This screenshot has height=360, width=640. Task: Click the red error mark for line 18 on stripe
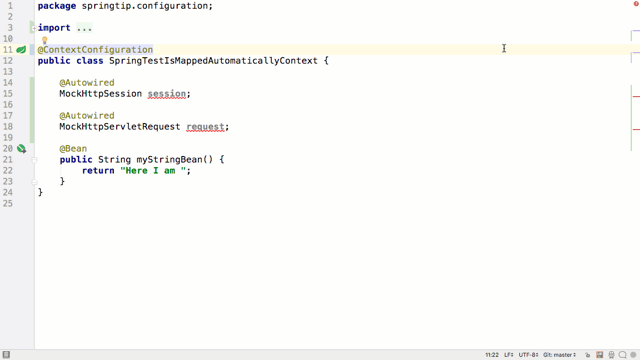click(x=636, y=129)
